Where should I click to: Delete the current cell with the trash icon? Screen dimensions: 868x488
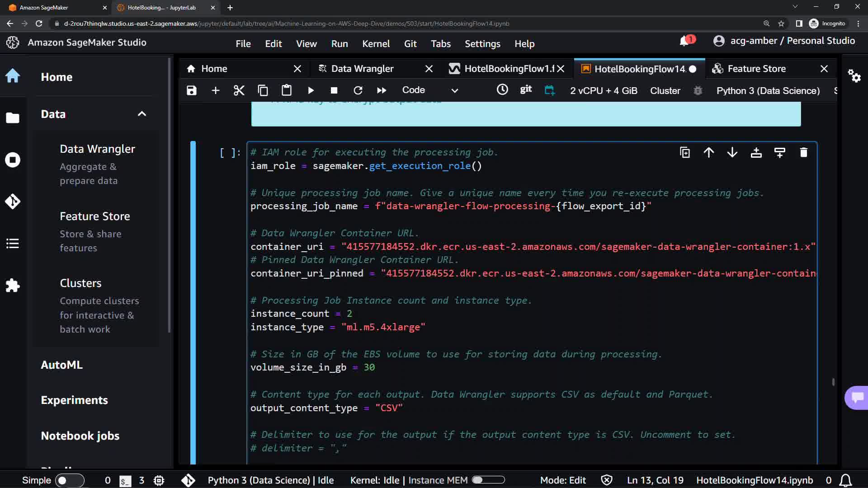coord(803,153)
